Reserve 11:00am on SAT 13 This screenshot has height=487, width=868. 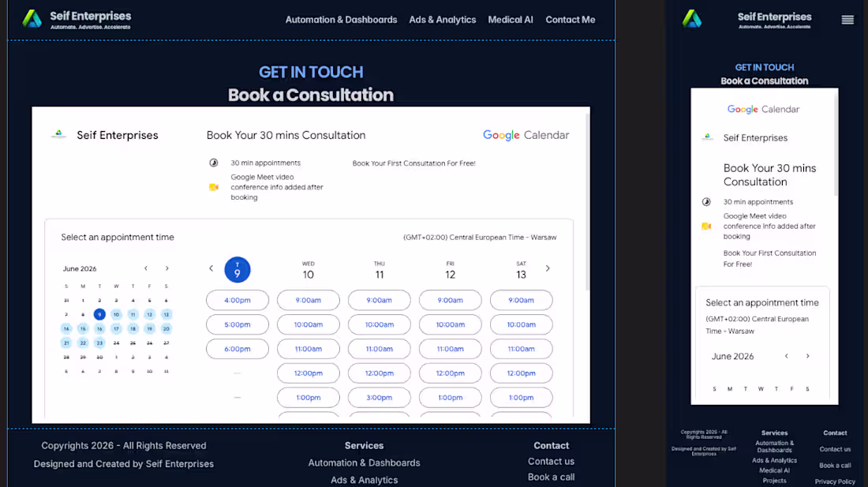[521, 349]
